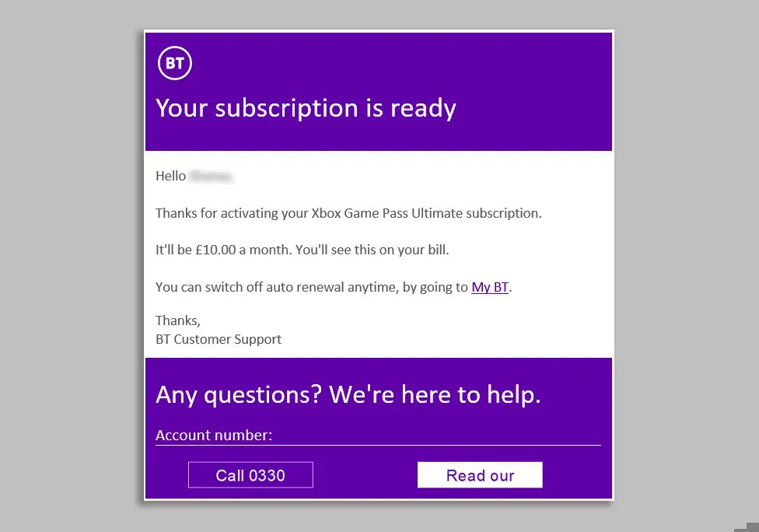Click the purple gap between the footer buttons
Image resolution: width=759 pixels, height=532 pixels.
click(366, 475)
